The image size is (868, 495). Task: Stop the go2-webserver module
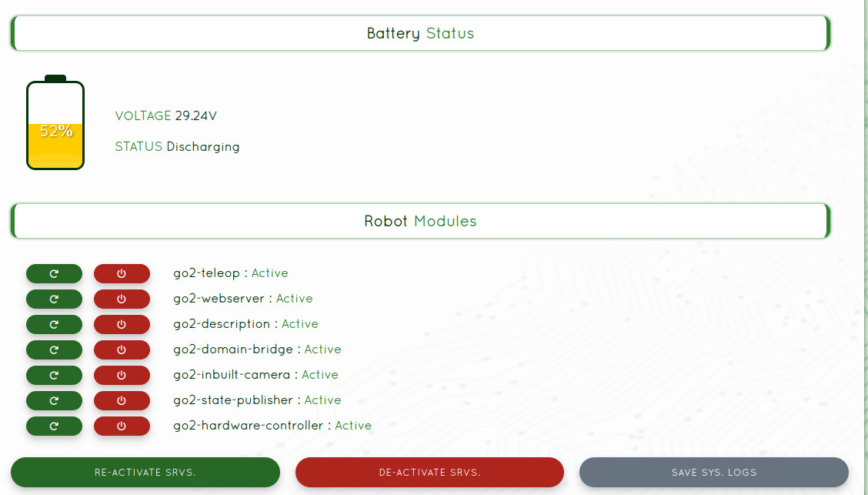tap(122, 299)
